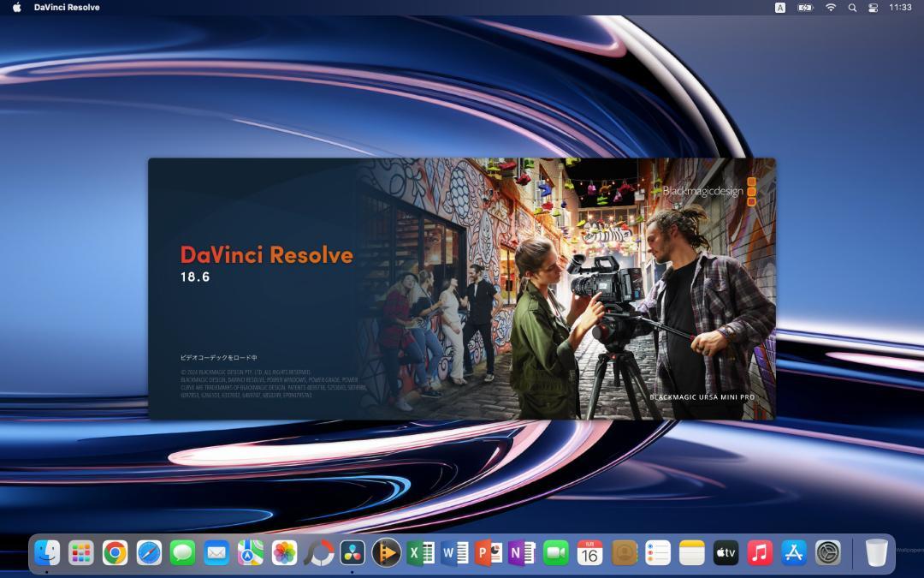The height and width of the screenshot is (578, 924).
Task: Open Contacts from the Dock
Action: click(x=624, y=553)
